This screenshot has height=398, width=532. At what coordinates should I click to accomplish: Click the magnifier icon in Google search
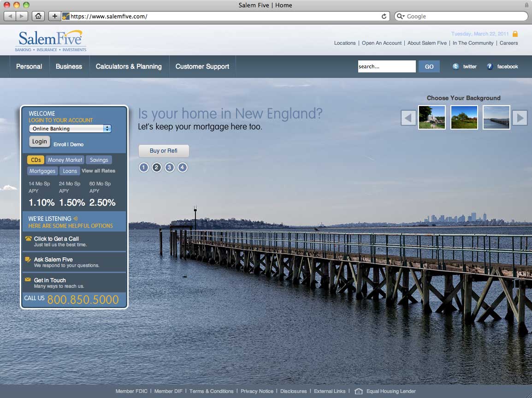(400, 16)
